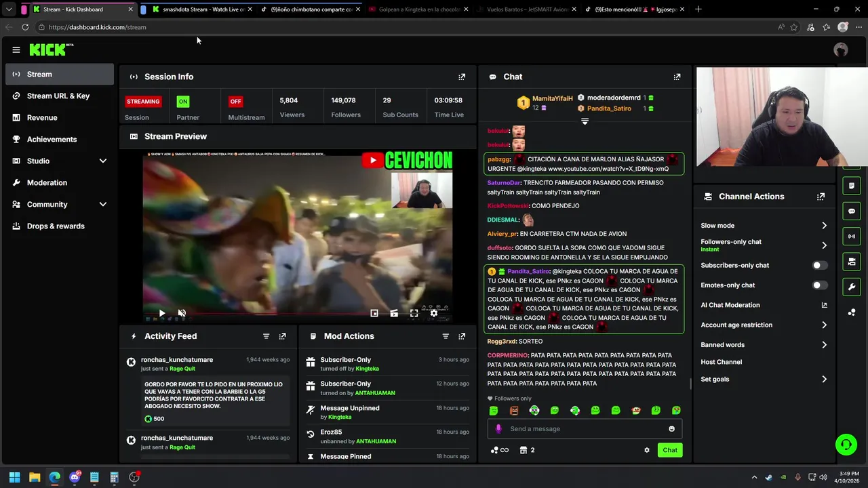The width and height of the screenshot is (868, 488).
Task: Open the Windows Start menu
Action: point(14,477)
